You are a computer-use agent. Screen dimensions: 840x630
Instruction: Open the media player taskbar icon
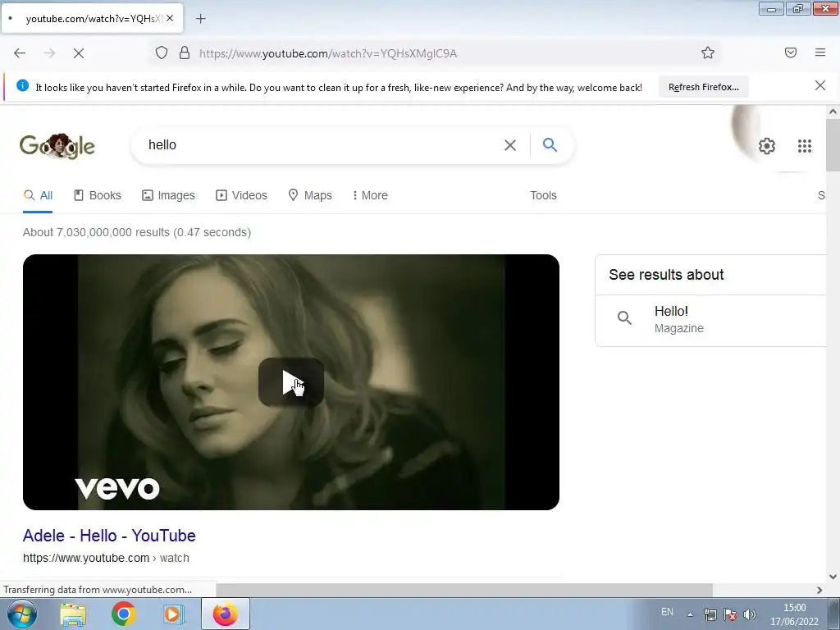tap(173, 614)
